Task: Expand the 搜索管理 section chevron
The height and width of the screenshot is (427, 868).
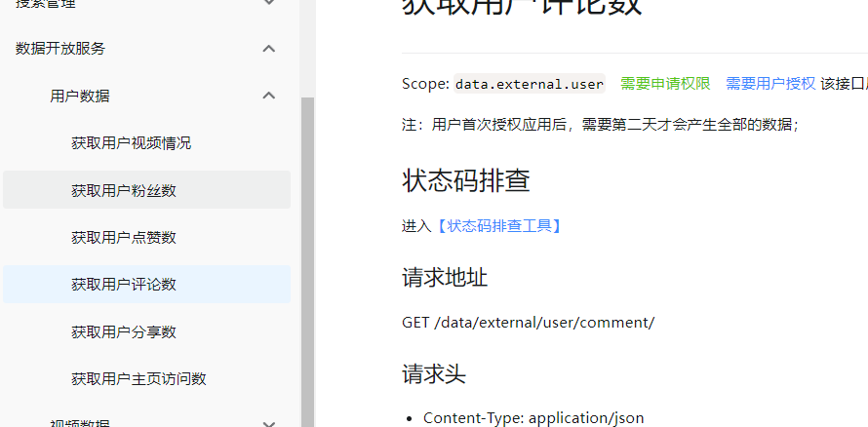Action: point(269,4)
